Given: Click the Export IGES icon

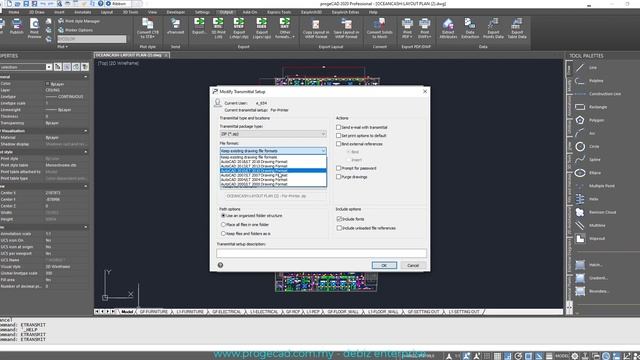Looking at the screenshot, I should pos(262,28).
